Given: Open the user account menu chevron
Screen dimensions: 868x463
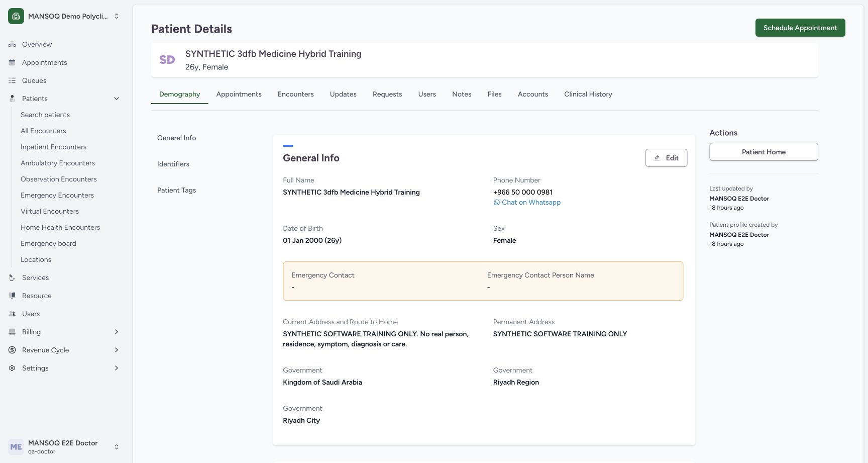Looking at the screenshot, I should click(117, 446).
